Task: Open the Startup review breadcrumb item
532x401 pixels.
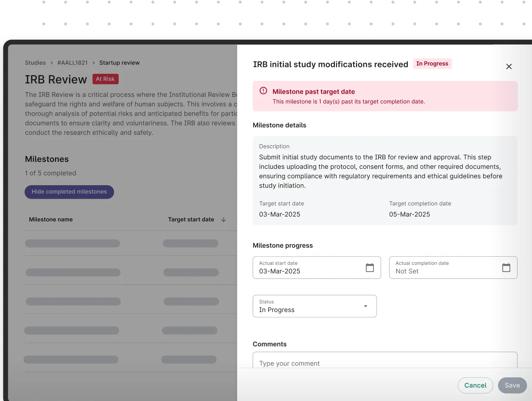Action: click(119, 63)
